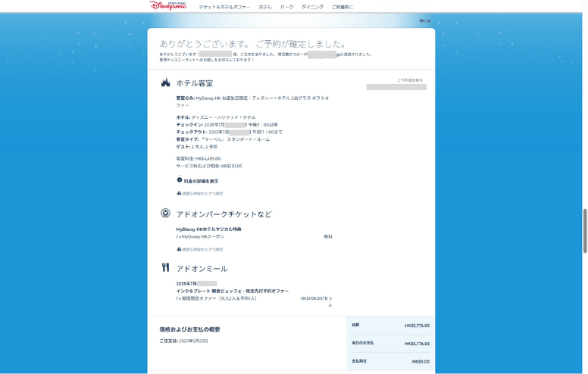Open the パーク menu
Image resolution: width=588 pixels, height=374 pixels.
(x=287, y=7)
